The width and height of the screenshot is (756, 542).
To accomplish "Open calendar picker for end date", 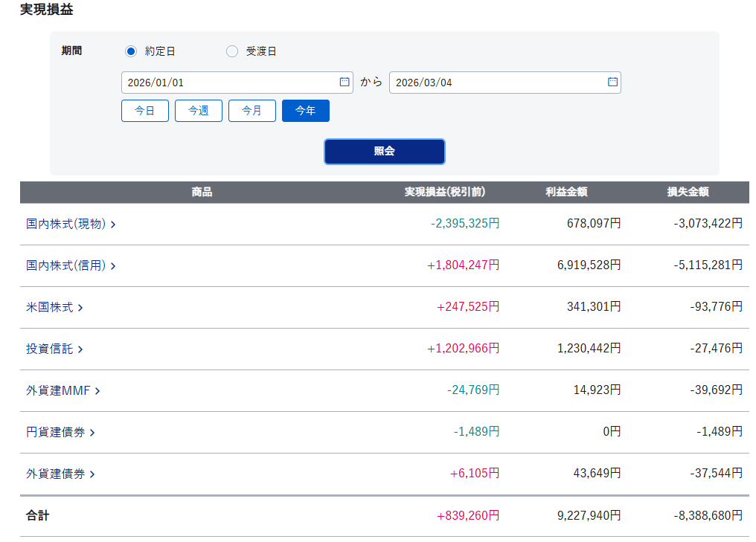I will pyautogui.click(x=612, y=83).
